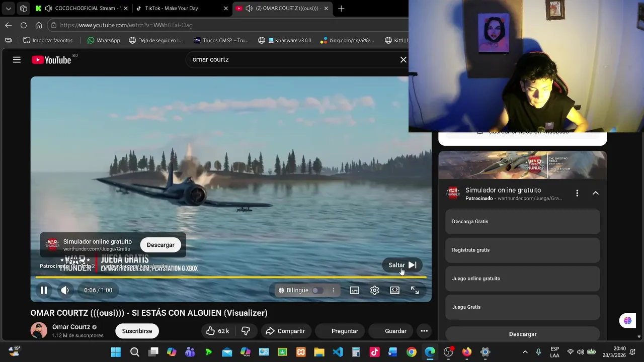Open the Windows Start menu
Screen dimensions: 644x362
(x=116, y=352)
